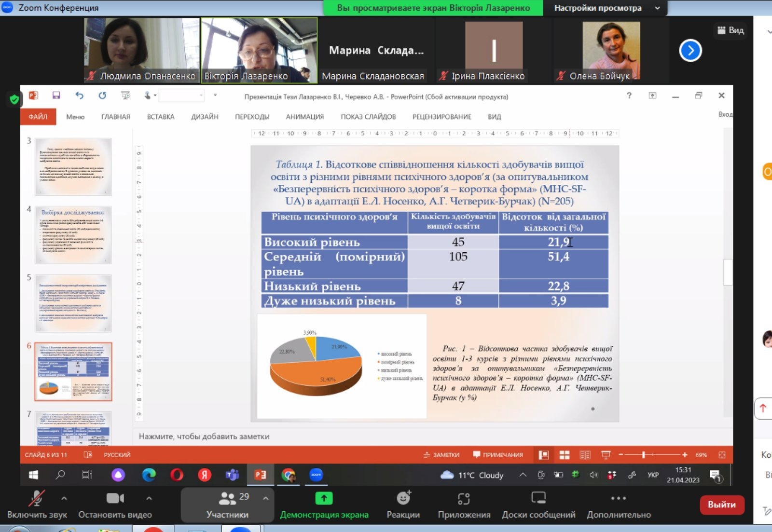Expand the video settings chevron
The height and width of the screenshot is (532, 772).
[x=149, y=498]
